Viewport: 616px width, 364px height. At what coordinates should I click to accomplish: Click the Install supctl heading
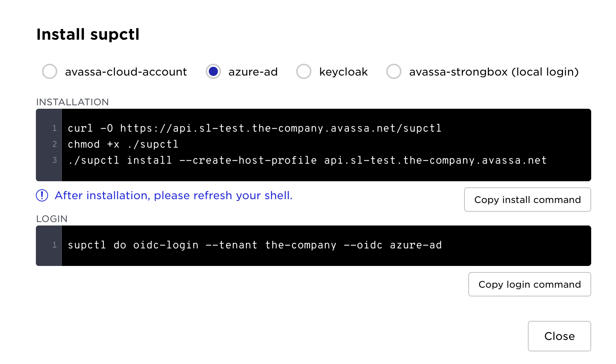pos(88,34)
